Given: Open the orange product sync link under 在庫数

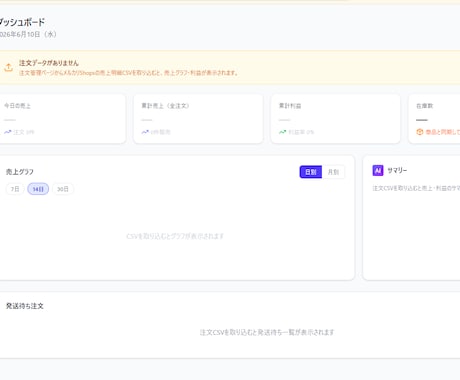Looking at the screenshot, I should pyautogui.click(x=443, y=132).
